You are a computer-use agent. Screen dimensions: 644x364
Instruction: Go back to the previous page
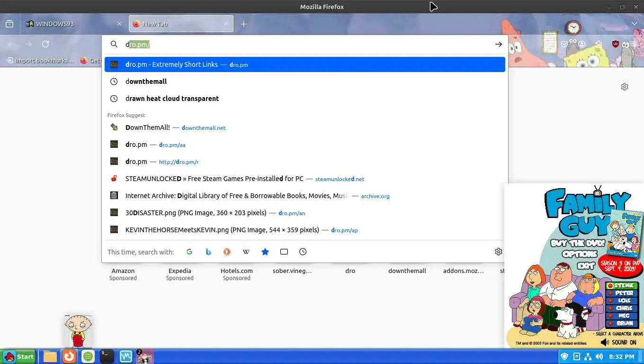pos(12,44)
